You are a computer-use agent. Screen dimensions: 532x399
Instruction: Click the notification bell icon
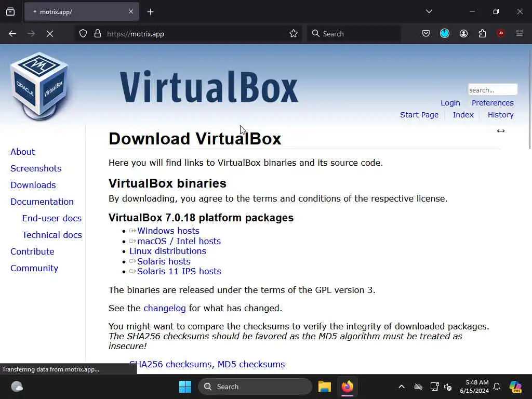[497, 387]
